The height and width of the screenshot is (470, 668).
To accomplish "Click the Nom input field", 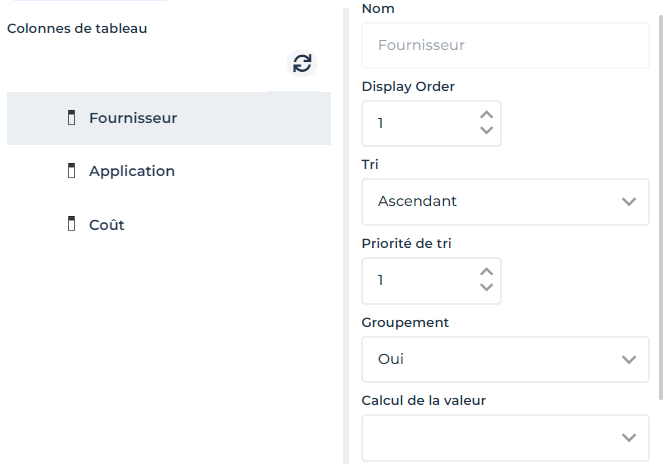I will (505, 45).
